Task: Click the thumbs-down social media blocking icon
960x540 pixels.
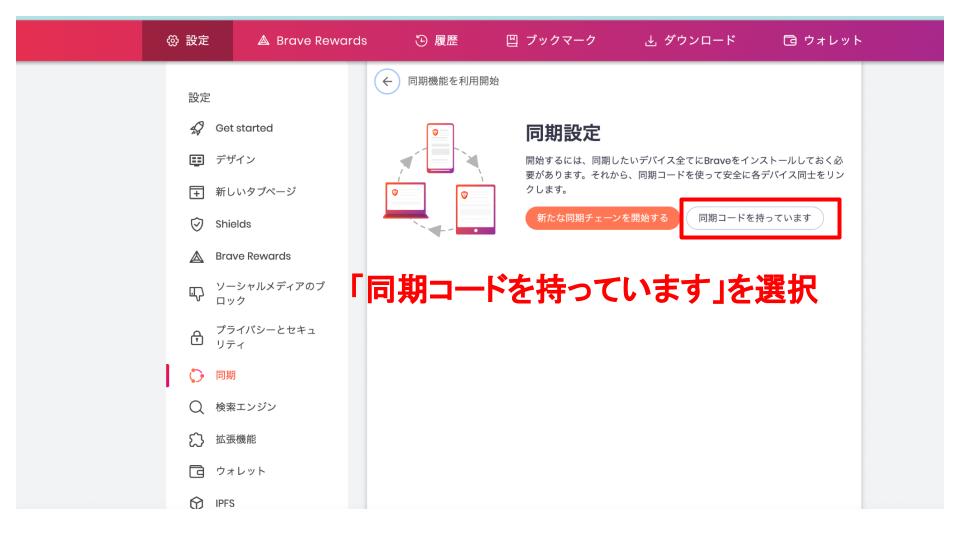Action: (x=197, y=294)
